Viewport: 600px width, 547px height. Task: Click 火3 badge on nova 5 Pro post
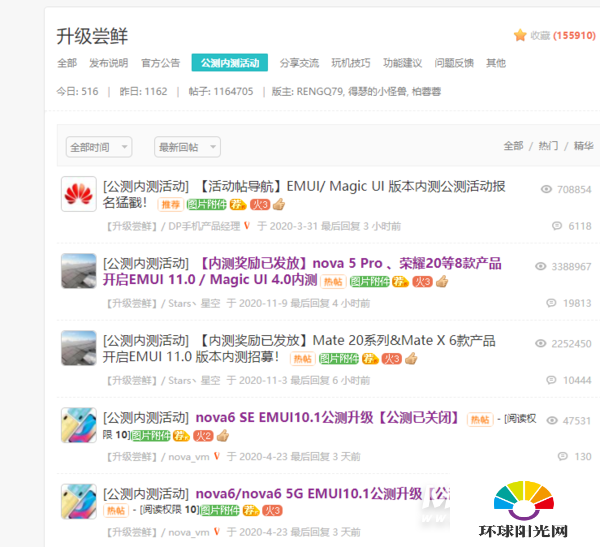[422, 282]
